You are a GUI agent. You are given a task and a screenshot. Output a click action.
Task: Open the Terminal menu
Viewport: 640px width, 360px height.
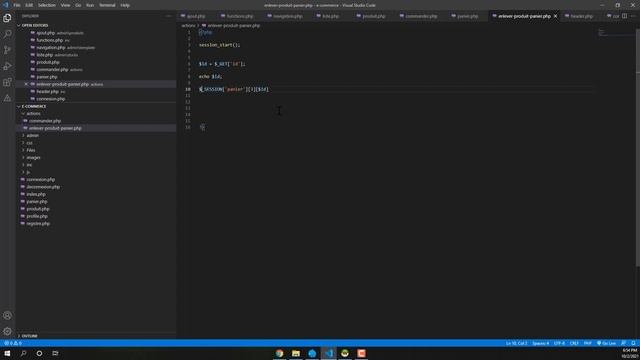click(x=107, y=5)
